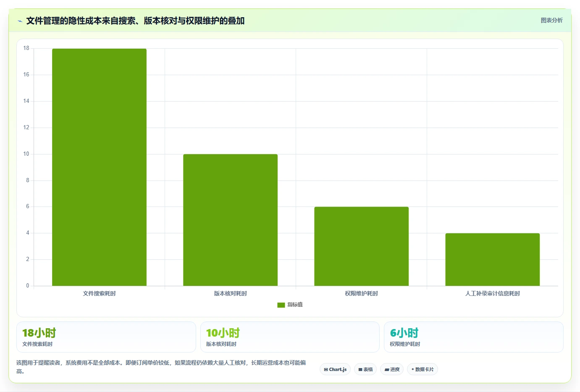Click the 数据卡片 tag chip
Viewport: 580px width, 392px height.
click(x=423, y=369)
